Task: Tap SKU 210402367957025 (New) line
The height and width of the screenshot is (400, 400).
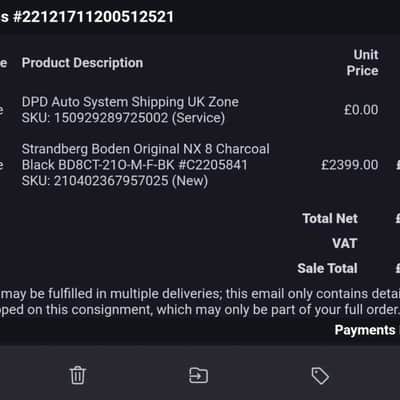Action: click(x=115, y=181)
